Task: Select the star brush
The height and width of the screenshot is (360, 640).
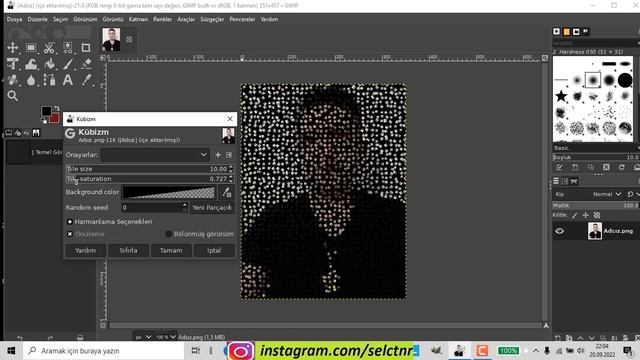Action: 561,96
